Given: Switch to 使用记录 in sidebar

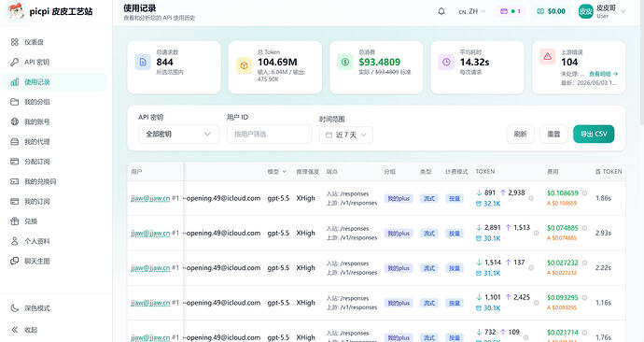Looking at the screenshot, I should pyautogui.click(x=55, y=82).
